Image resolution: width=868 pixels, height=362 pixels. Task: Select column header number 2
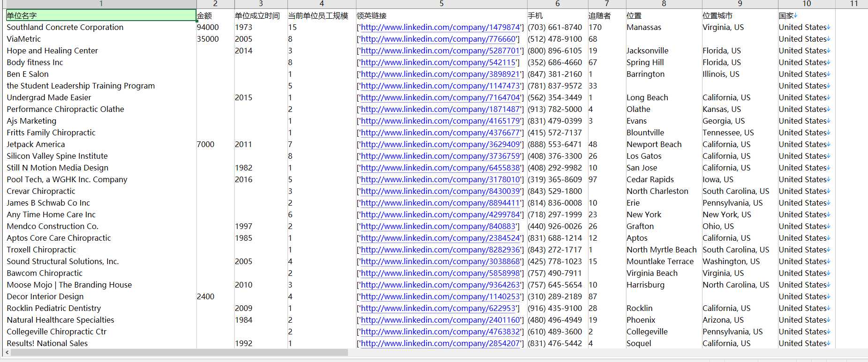click(x=215, y=4)
